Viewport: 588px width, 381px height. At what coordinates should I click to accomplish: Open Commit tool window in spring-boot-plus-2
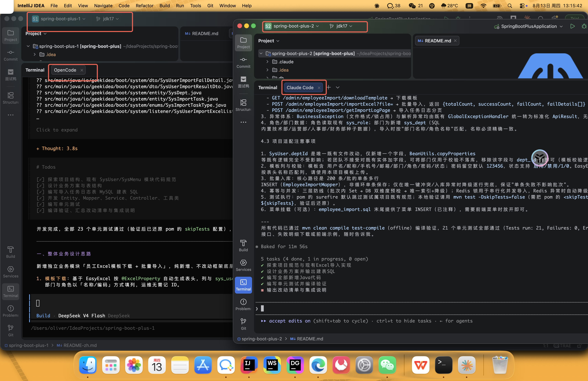[243, 62]
